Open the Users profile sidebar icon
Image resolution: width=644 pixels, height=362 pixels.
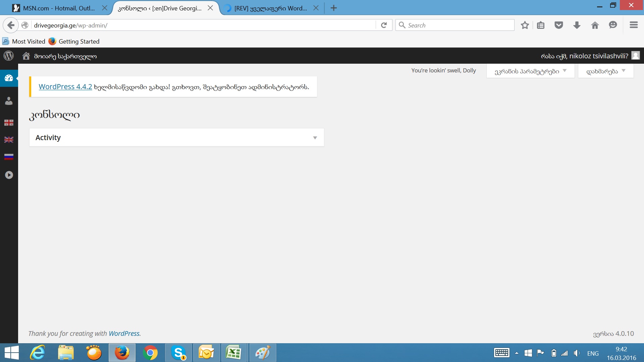point(9,101)
